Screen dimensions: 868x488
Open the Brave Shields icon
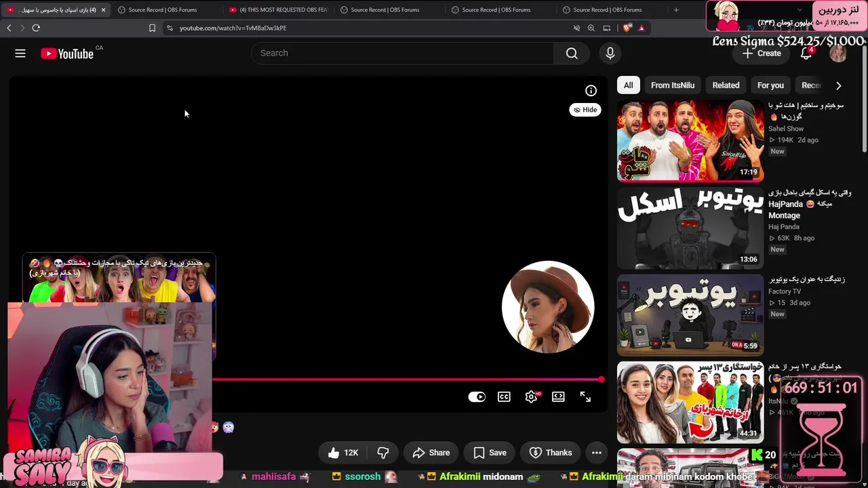tap(627, 28)
